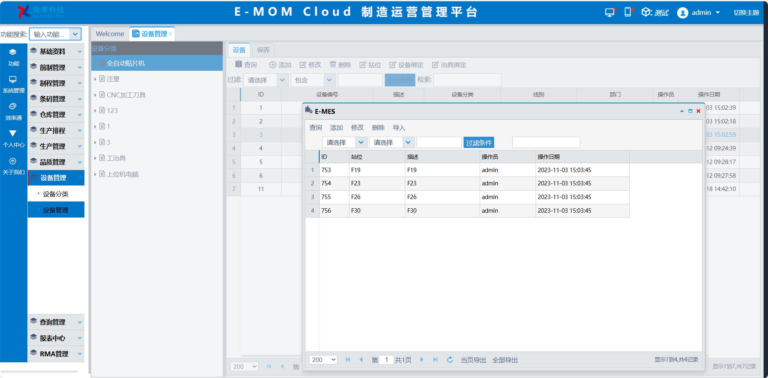Expand the RMA管理 menu group
Screen dimensions: 768x378
click(56, 354)
